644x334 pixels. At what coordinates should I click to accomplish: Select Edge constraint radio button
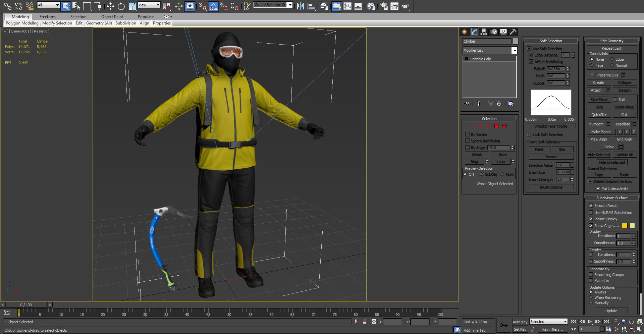(x=612, y=59)
